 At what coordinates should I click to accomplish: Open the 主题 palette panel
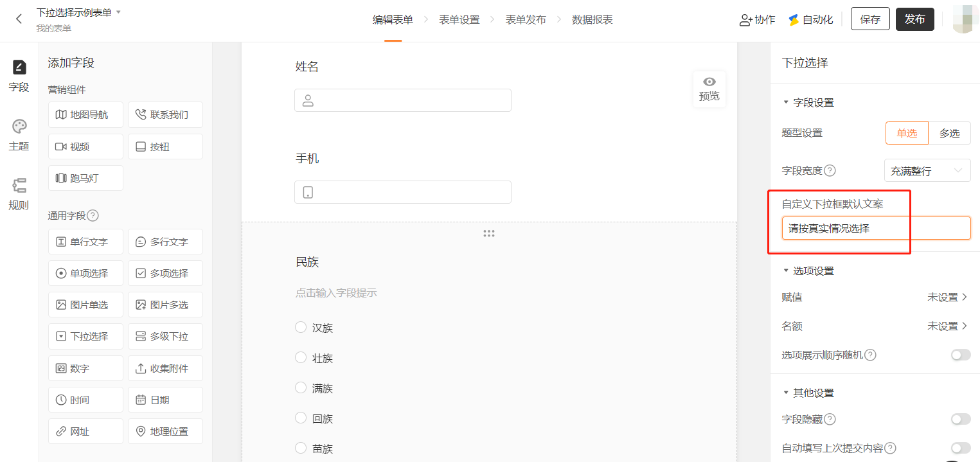[19, 135]
